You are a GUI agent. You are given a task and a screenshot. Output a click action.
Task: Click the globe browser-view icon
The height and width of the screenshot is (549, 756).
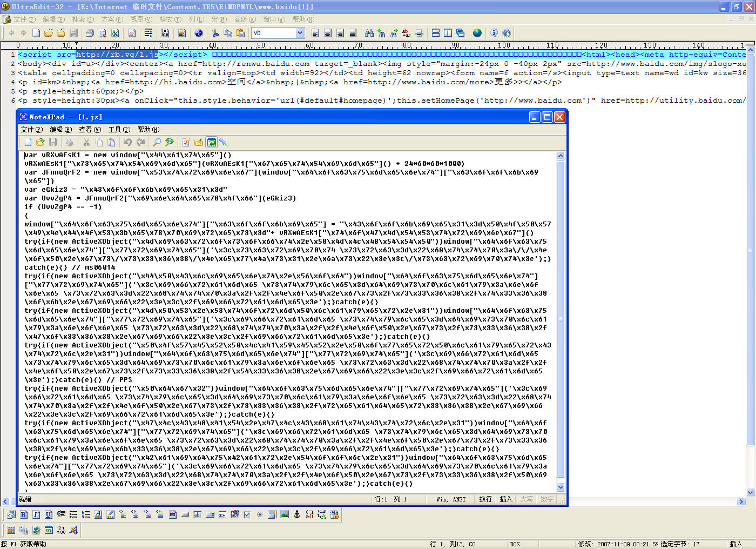[x=477, y=33]
